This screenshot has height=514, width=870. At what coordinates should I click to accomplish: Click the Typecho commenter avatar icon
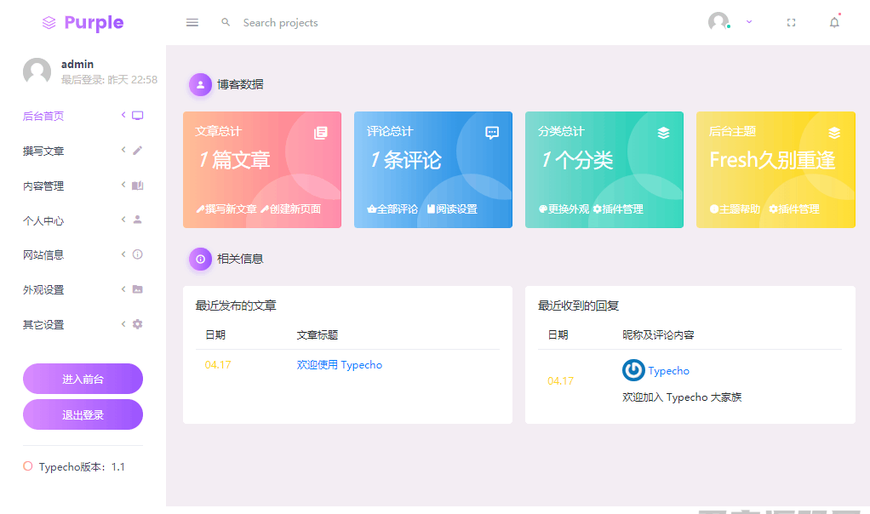click(633, 370)
